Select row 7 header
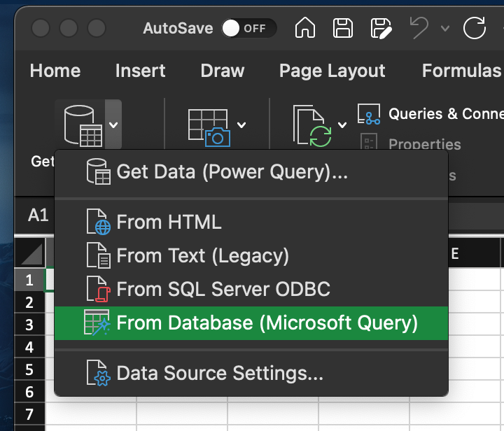504x431 pixels. [29, 414]
